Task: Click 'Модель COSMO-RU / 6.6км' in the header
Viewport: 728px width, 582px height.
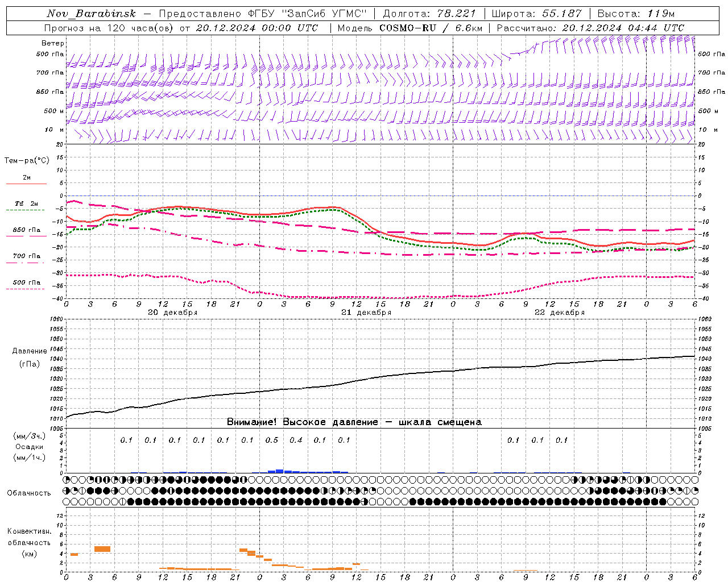Action: tap(409, 28)
